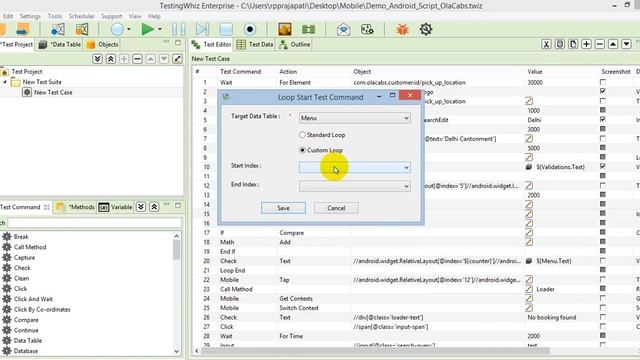Open dropdown arrow beside green play button
This screenshot has height=360, width=640.
point(160,29)
